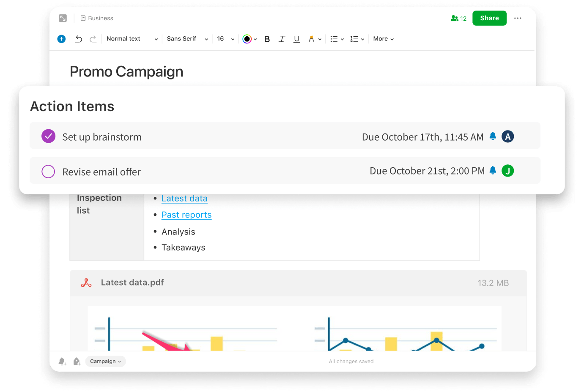Viewport: 584px width, 392px height.
Task: Click the blue plus insert icon
Action: coord(61,39)
